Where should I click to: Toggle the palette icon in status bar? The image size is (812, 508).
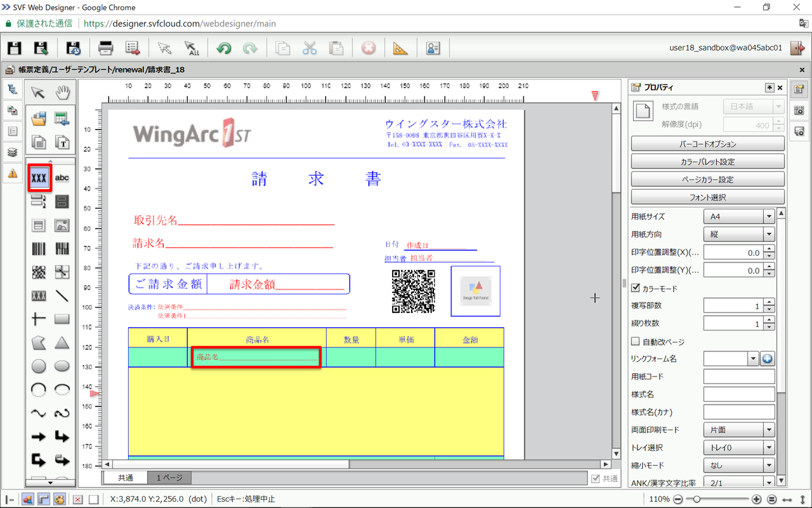coord(59,499)
